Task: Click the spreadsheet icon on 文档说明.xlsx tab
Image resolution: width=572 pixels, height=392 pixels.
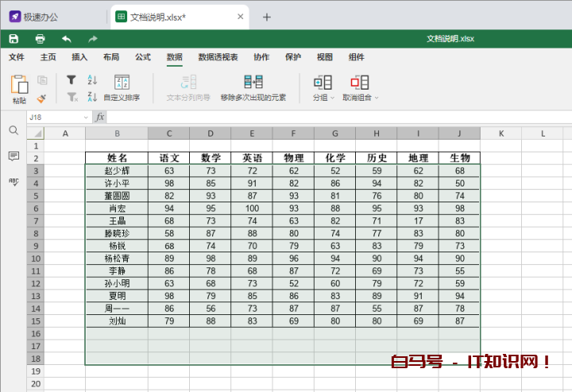Action: click(121, 17)
